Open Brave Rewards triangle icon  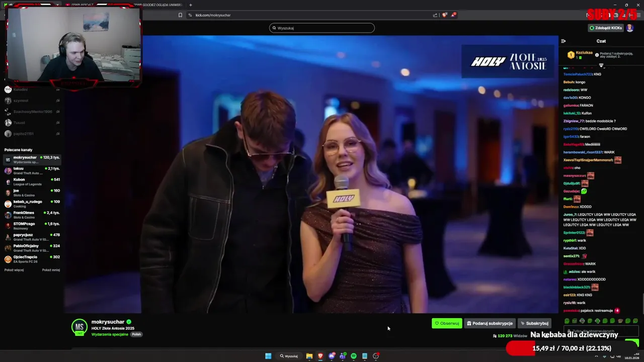tap(453, 15)
